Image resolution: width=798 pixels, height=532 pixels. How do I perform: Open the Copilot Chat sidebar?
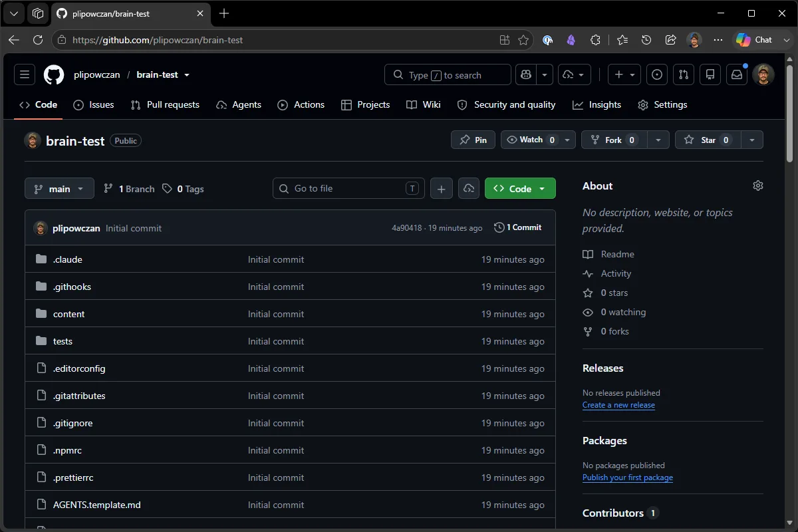(x=753, y=40)
